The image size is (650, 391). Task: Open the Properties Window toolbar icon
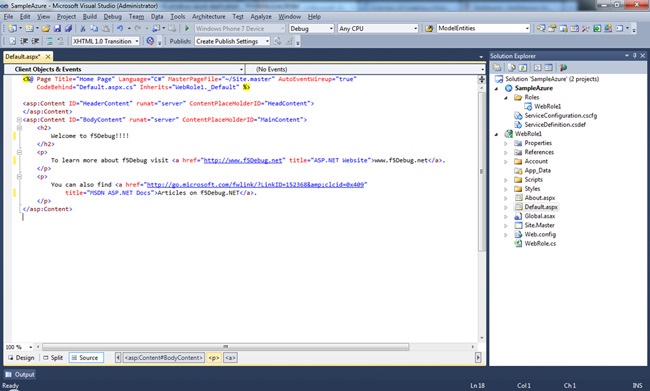pos(552,29)
